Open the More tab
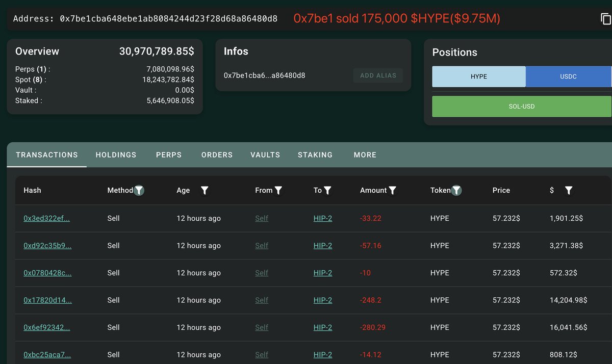The image size is (612, 364). click(365, 154)
